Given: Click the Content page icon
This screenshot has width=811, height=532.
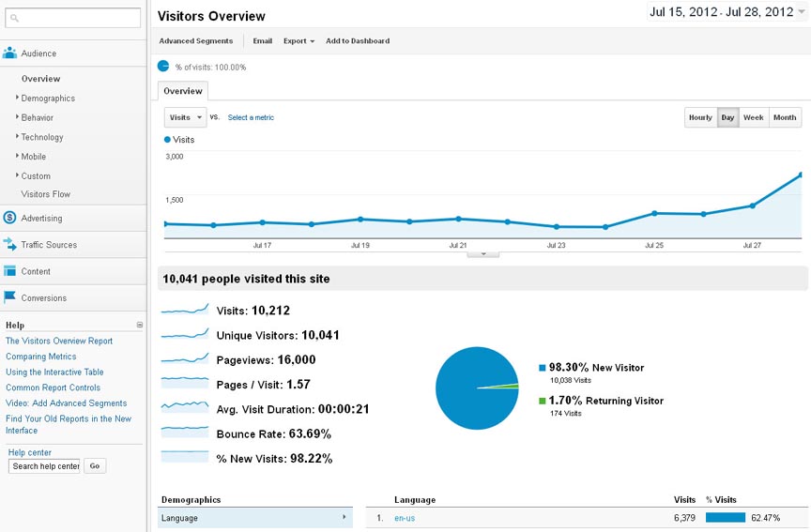Looking at the screenshot, I should coord(9,271).
